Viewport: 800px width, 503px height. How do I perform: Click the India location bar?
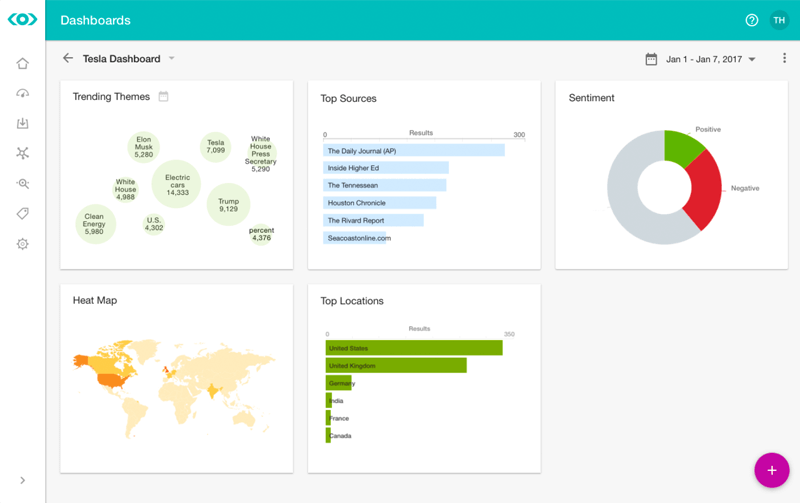point(329,400)
